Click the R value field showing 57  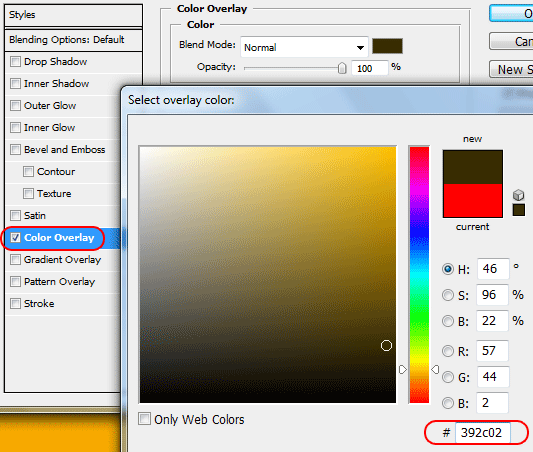click(493, 351)
